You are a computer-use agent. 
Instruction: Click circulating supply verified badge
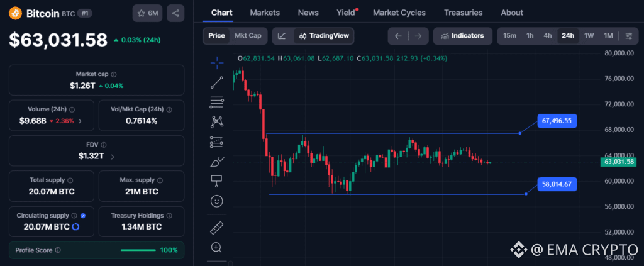83,216
